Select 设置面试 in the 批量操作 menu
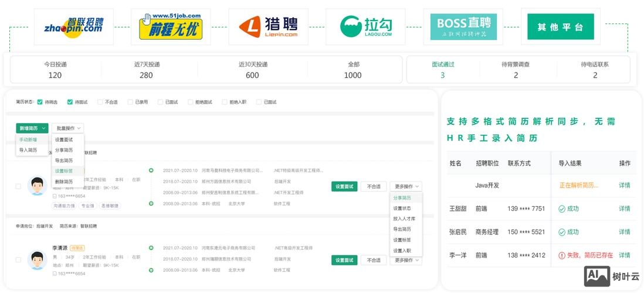 pyautogui.click(x=64, y=139)
